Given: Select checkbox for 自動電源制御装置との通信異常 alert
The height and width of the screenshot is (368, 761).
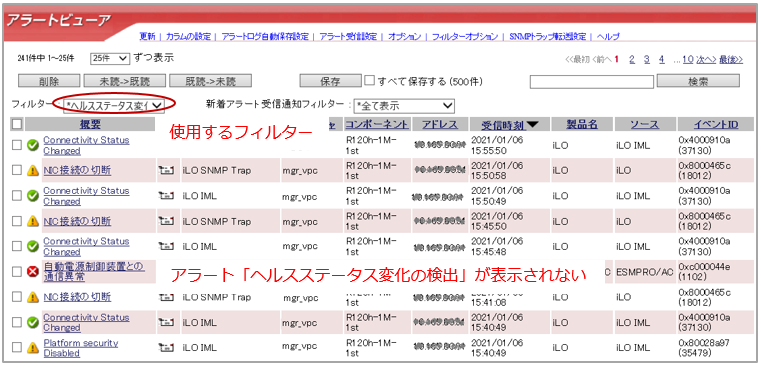Looking at the screenshot, I should (x=17, y=272).
